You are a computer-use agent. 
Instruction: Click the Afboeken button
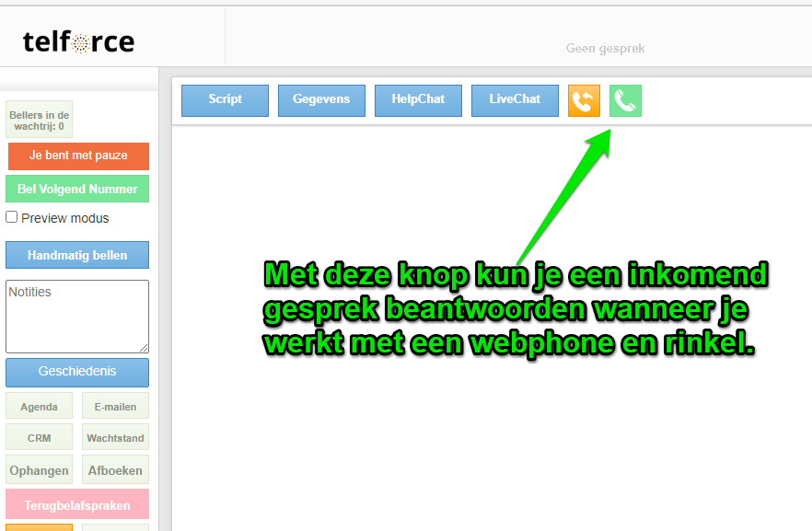115,470
